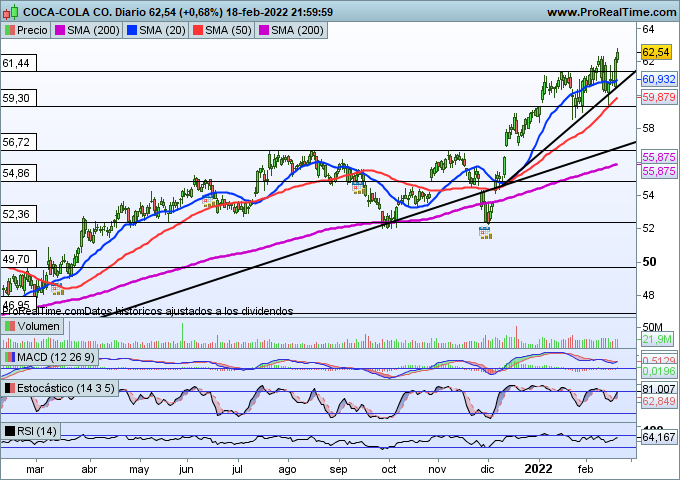Screen dimensions: 680x480
Task: Click the 'oct' month label on time axis
Action: click(x=389, y=470)
